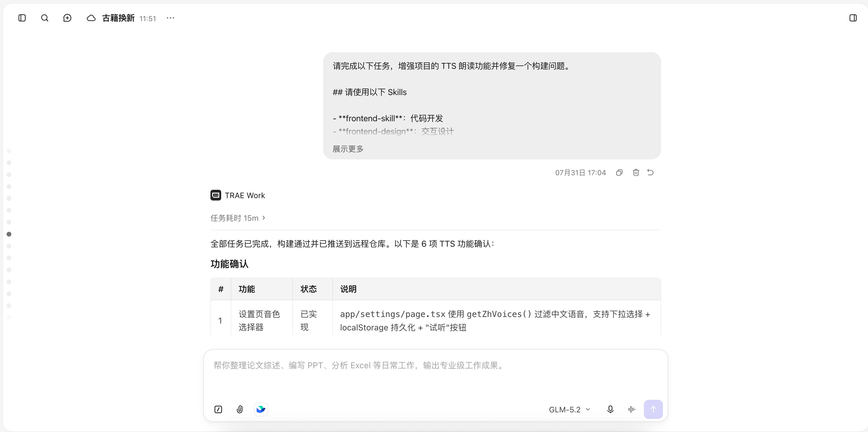Toggle the left sidebar panel icon
The width and height of the screenshot is (868, 432).
(22, 18)
